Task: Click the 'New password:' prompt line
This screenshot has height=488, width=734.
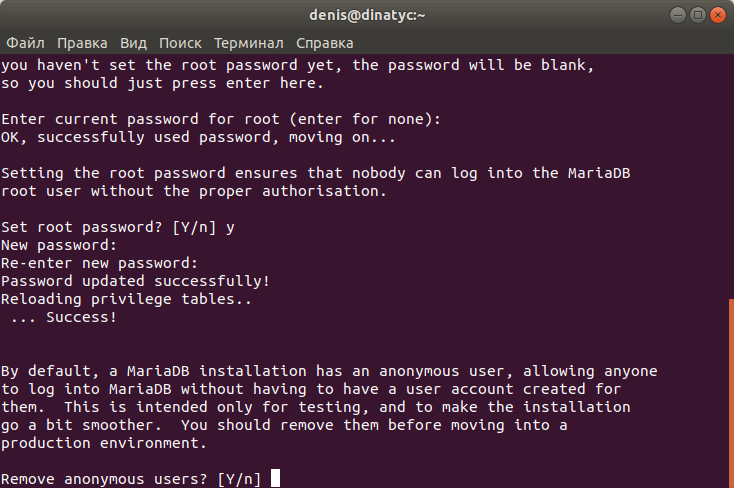Action: (x=59, y=245)
